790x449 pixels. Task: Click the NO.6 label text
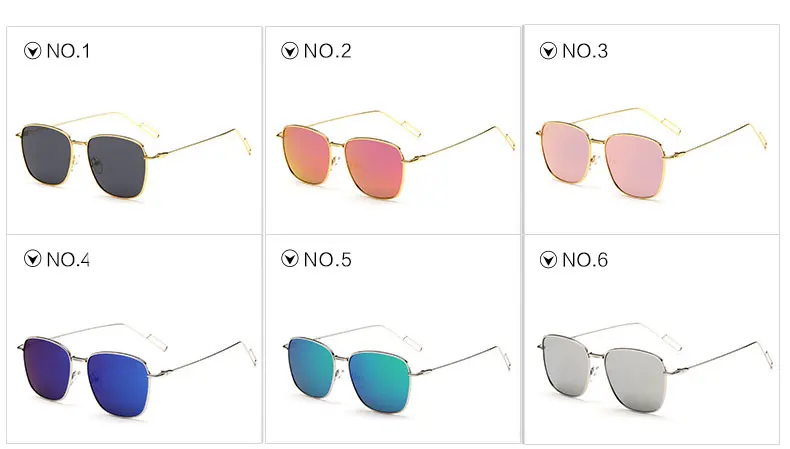click(585, 260)
